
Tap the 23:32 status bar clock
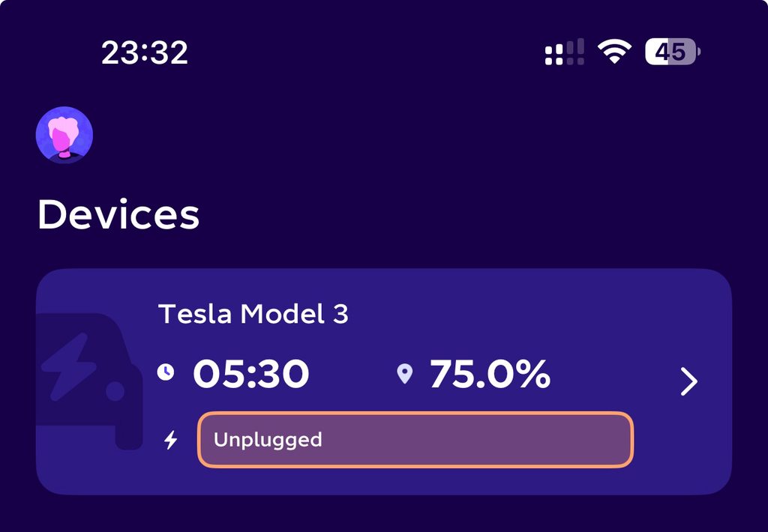tap(145, 52)
